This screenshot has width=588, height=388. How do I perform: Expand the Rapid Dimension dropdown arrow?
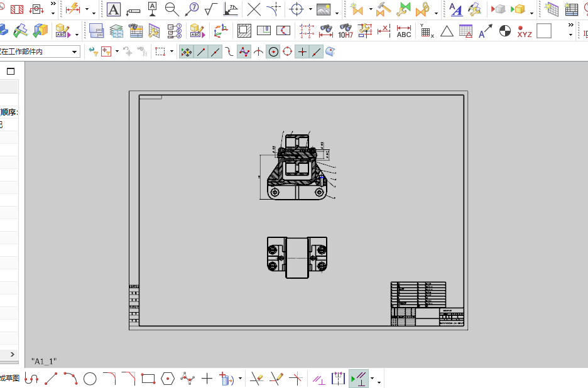(x=87, y=9)
